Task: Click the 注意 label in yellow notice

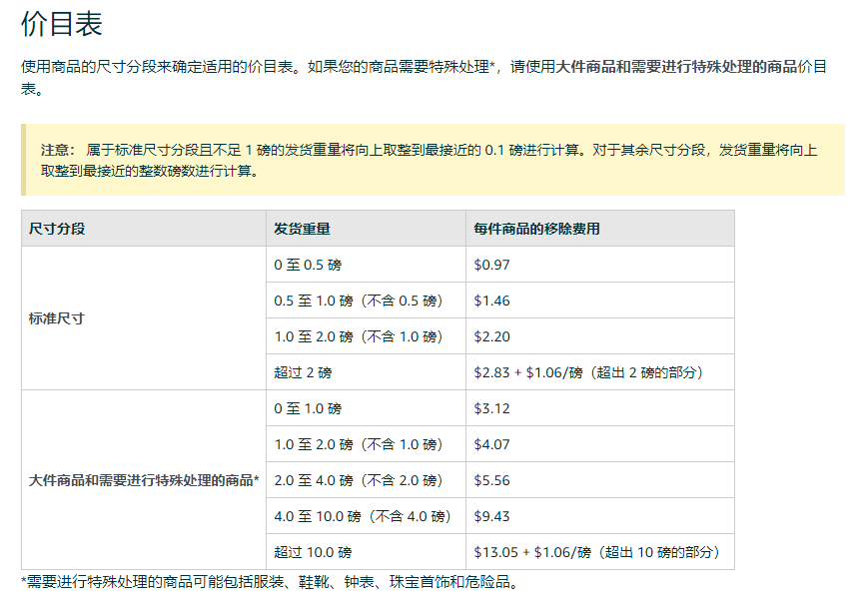Action: point(55,150)
